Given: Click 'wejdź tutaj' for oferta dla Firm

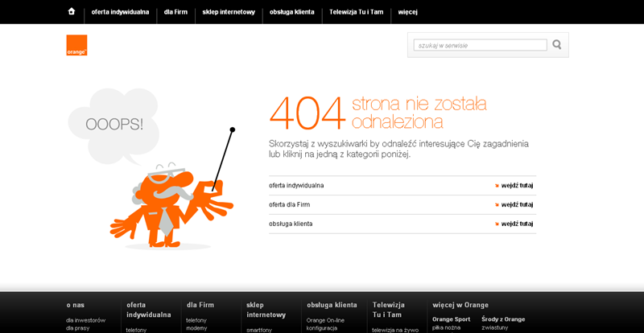Looking at the screenshot, I should pyautogui.click(x=514, y=204).
